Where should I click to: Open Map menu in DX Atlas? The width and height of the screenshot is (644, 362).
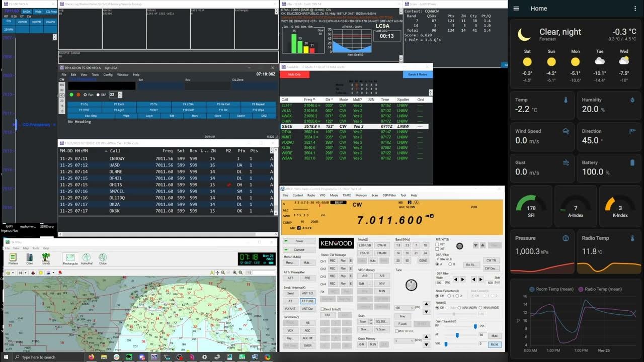[26, 248]
